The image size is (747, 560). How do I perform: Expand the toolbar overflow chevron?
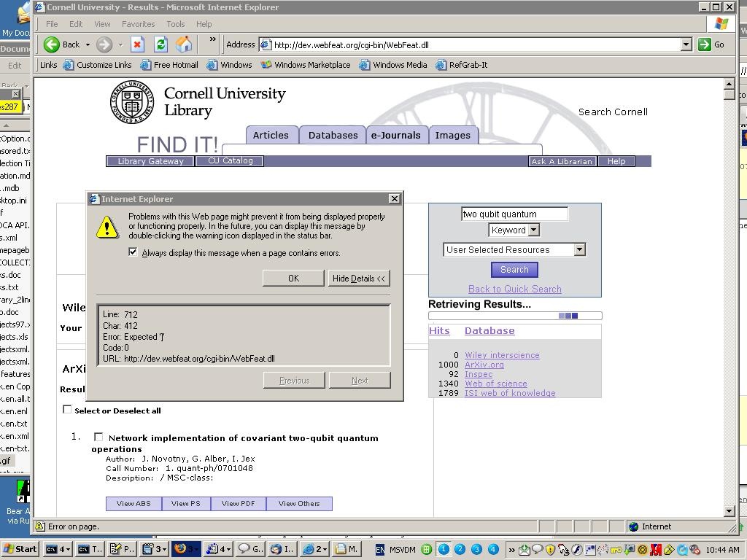point(212,39)
